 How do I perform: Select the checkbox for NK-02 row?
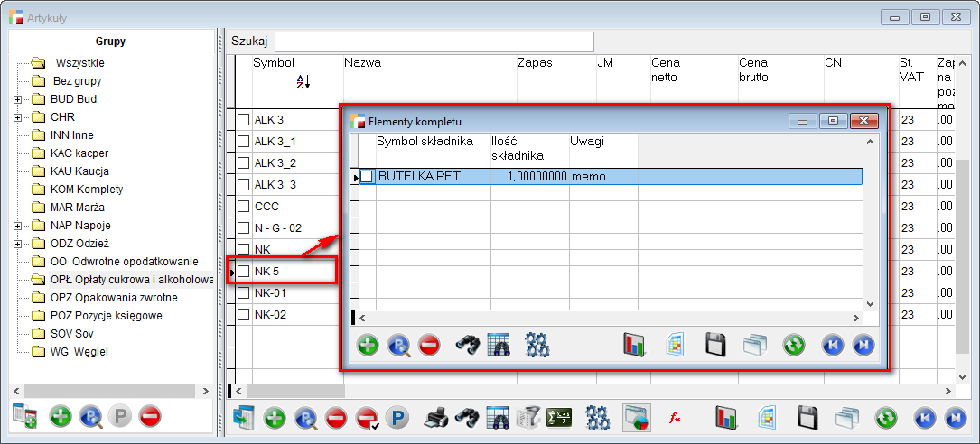click(244, 314)
